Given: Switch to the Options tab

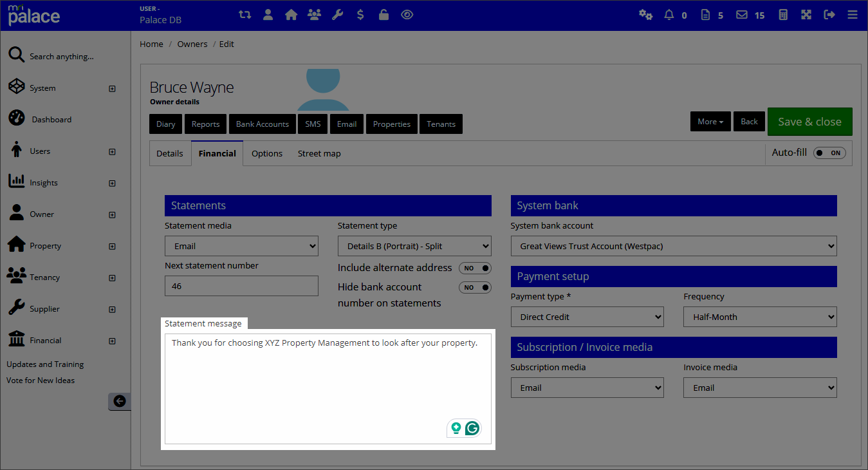Looking at the screenshot, I should click(x=266, y=153).
